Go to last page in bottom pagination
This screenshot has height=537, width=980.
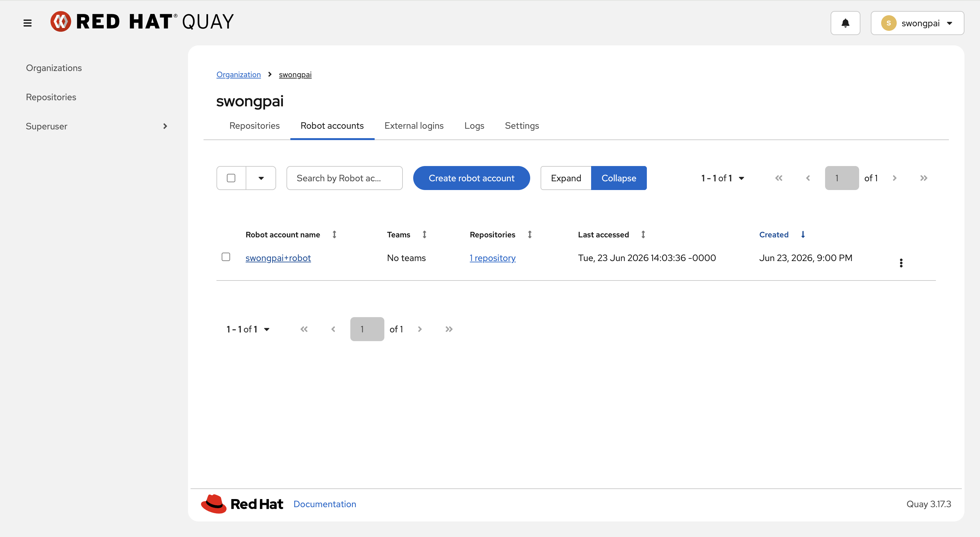click(449, 329)
